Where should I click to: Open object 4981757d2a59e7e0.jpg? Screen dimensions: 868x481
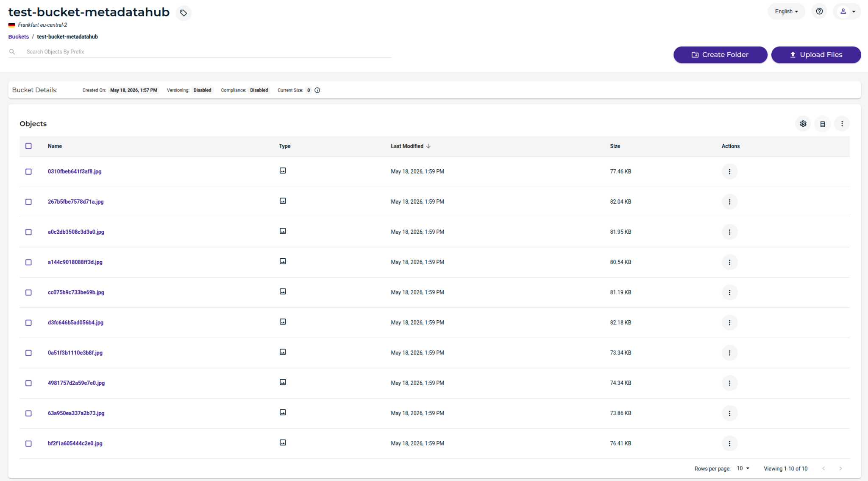76,383
